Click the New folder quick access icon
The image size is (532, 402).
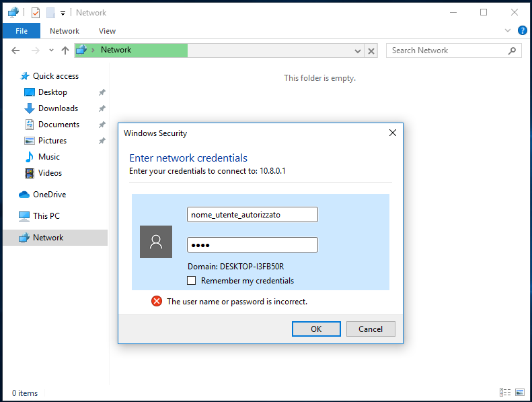coord(50,13)
